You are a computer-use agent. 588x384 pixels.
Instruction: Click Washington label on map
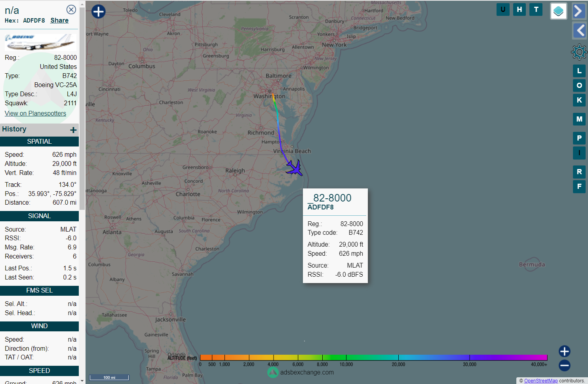[269, 96]
